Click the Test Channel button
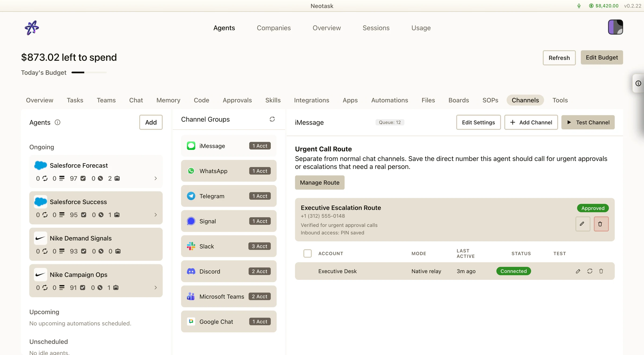Image resolution: width=644 pixels, height=355 pixels. point(588,122)
